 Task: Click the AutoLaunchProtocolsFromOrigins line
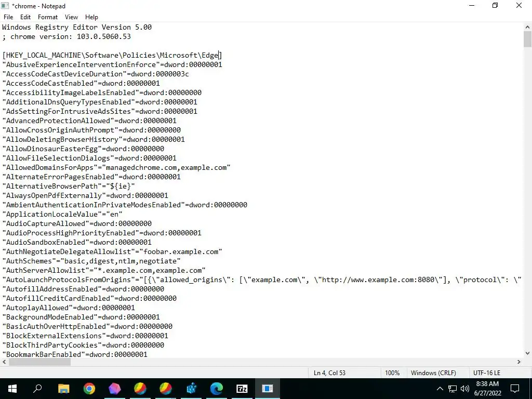(x=262, y=280)
